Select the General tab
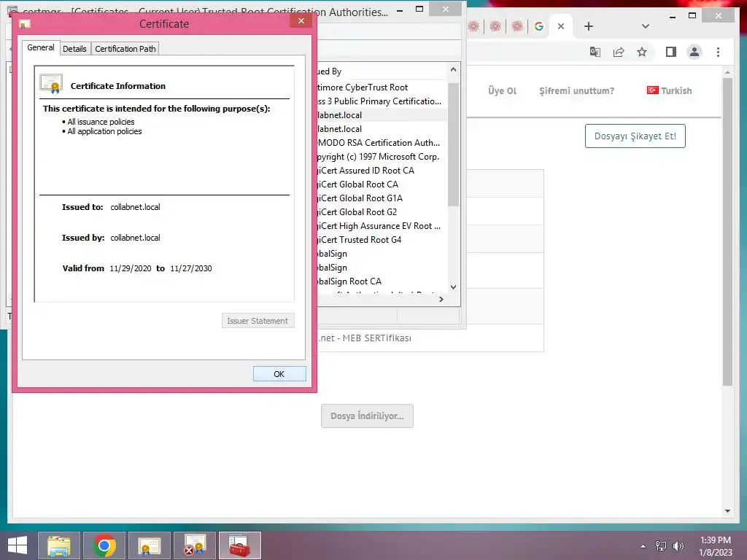Image resolution: width=747 pixels, height=560 pixels. [41, 47]
